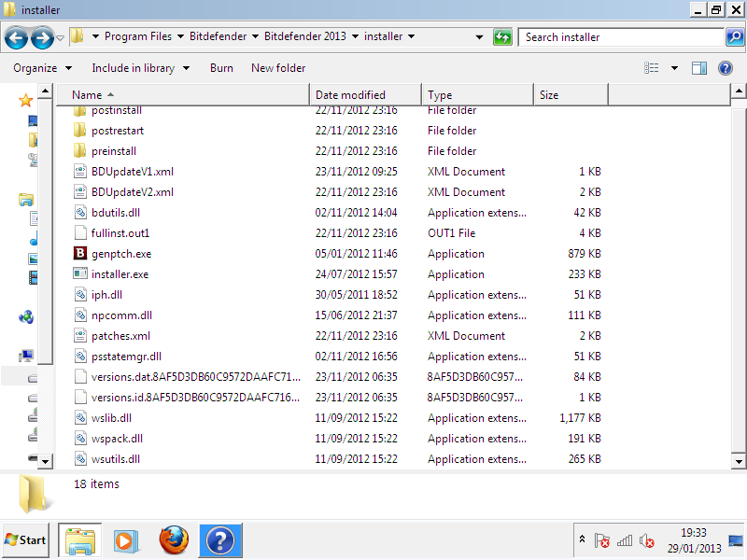Select the file iph.dll
Viewport: 747px width, 560px height.
point(106,295)
